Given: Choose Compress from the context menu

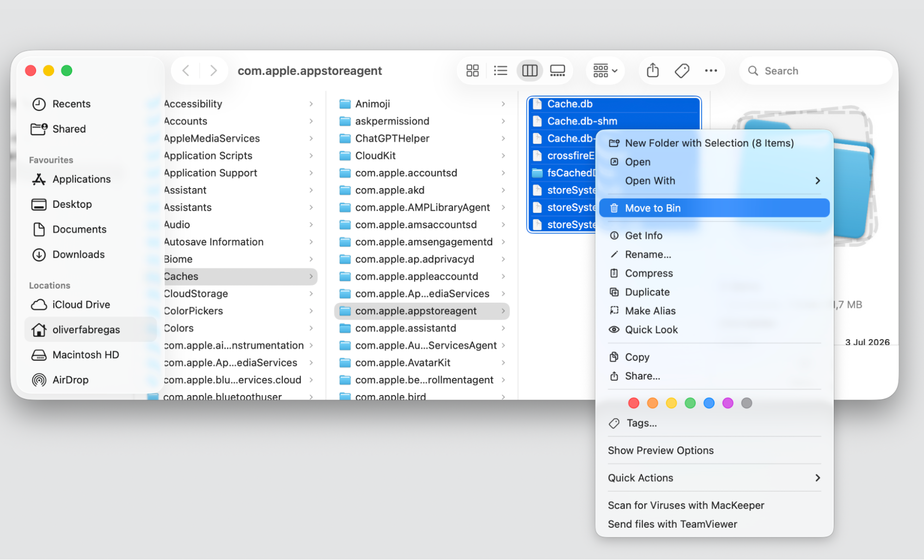Looking at the screenshot, I should coord(714,273).
